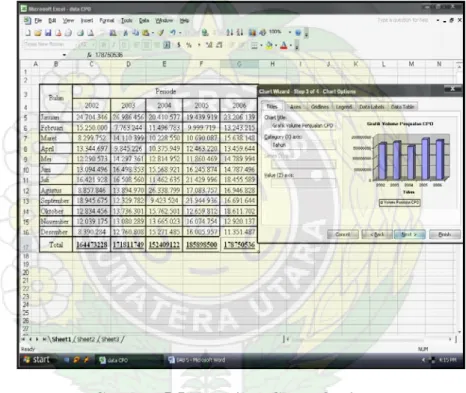Click the Undo arrow icon
The width and height of the screenshot is (466, 393).
click(x=173, y=33)
